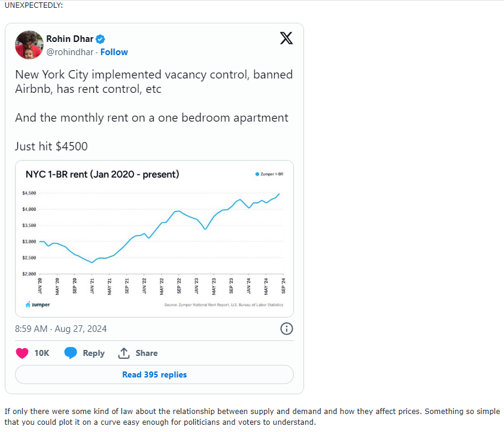Click the blue reply speech bubble icon
504x432 pixels.
click(71, 353)
